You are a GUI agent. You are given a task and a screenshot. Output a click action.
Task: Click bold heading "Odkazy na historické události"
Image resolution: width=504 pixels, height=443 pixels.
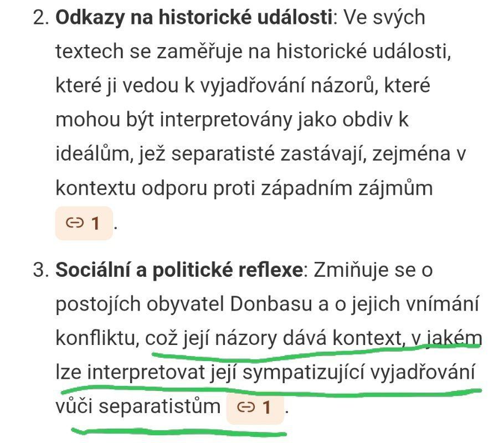(193, 17)
